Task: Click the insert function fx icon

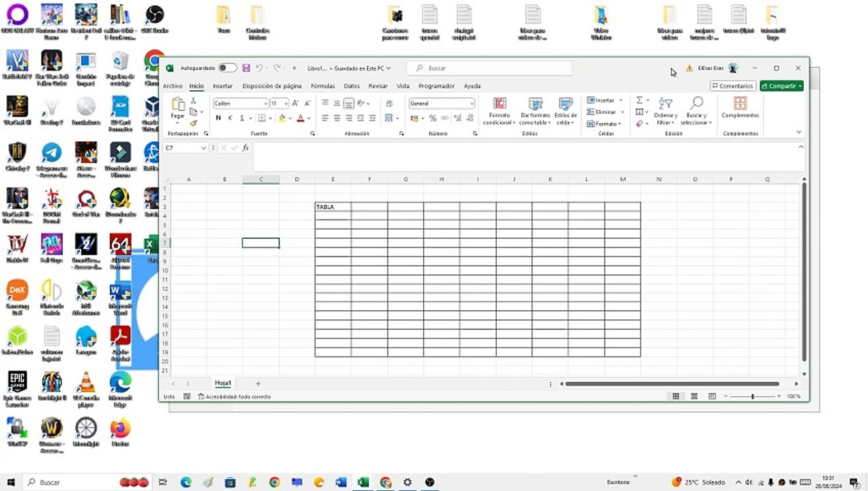Action: click(246, 148)
